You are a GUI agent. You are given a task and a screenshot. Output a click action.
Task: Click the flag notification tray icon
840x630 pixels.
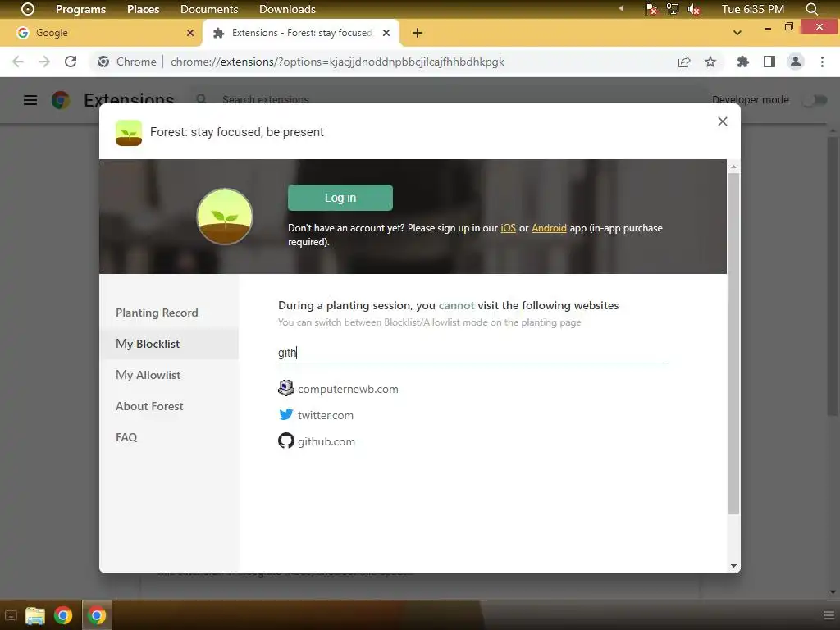(x=651, y=9)
